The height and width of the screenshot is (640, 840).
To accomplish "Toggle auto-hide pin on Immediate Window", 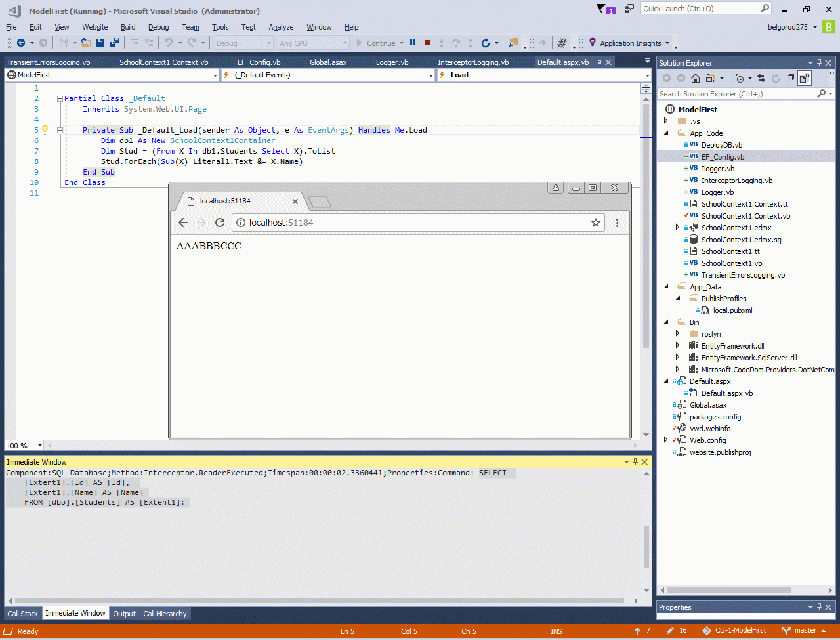I will point(635,462).
